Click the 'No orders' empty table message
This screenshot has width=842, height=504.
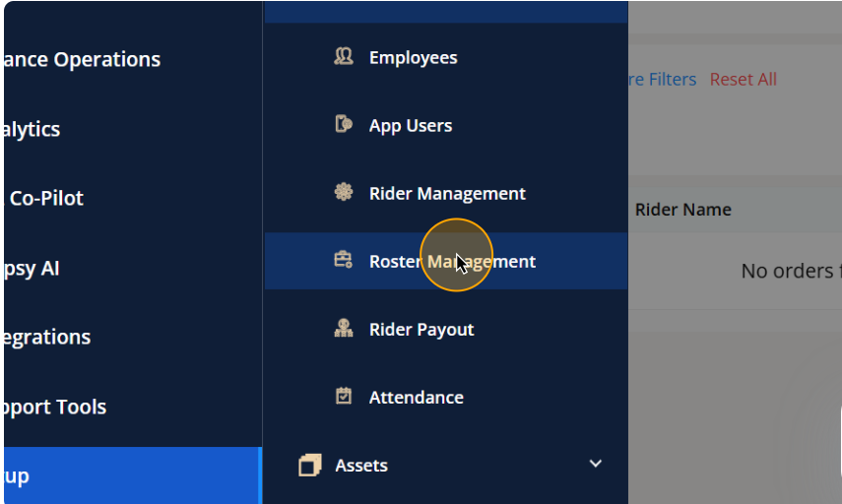[x=791, y=271]
